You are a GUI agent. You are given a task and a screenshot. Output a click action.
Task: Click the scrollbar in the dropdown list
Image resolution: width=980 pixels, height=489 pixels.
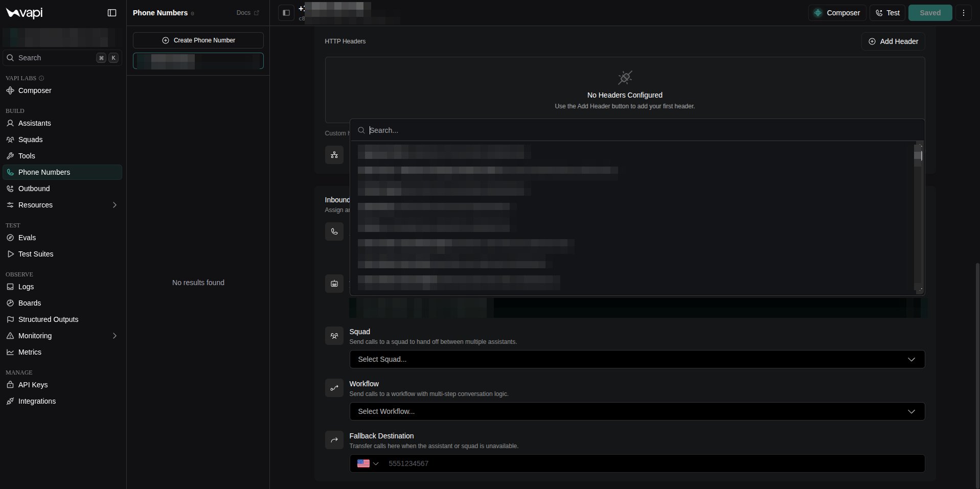coord(918,218)
